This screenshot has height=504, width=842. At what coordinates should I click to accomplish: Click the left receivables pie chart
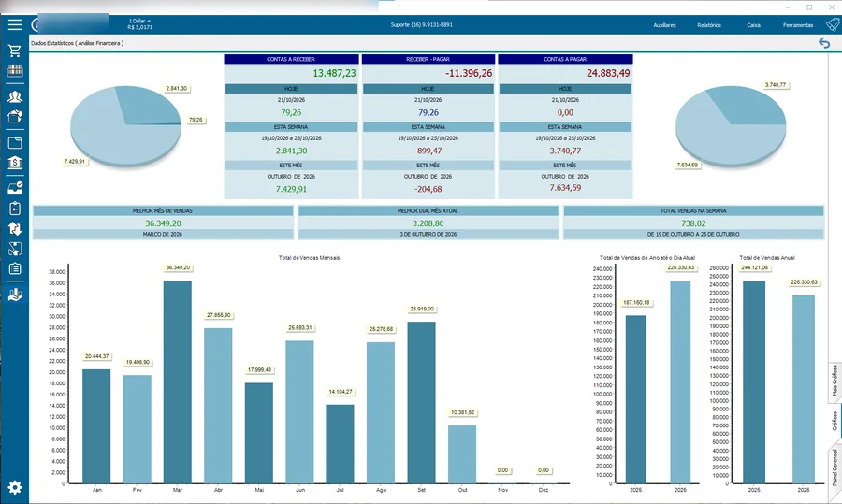(x=125, y=126)
